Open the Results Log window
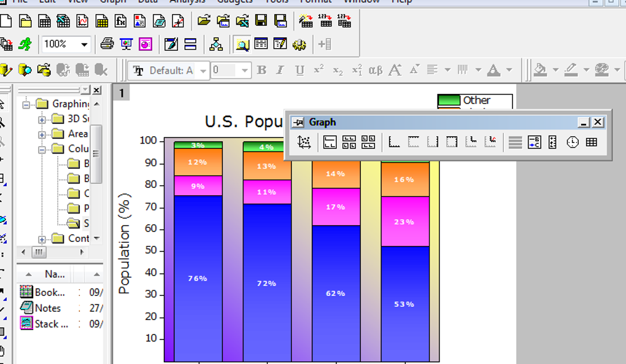The image size is (626, 364). click(261, 44)
